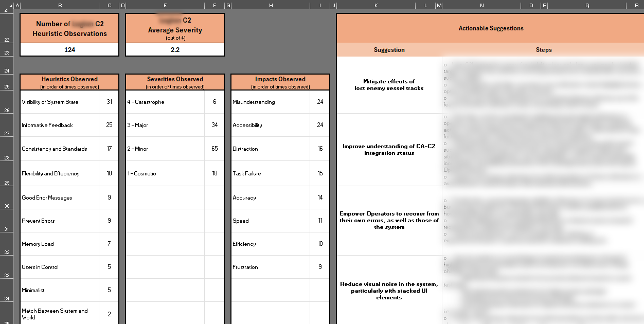The image size is (644, 324).
Task: Select the Users in Control cell
Action: (x=60, y=267)
